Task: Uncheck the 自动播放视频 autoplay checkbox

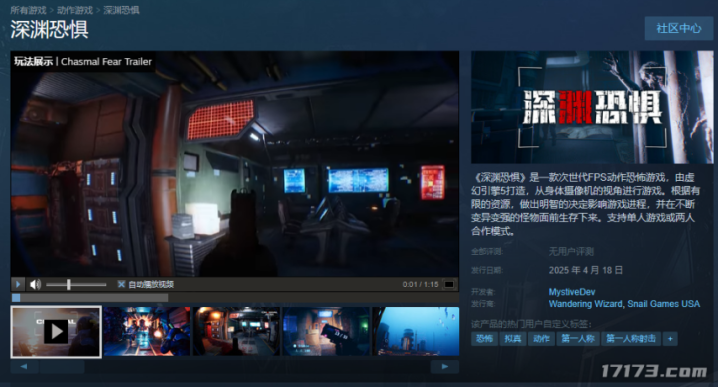Action: click(121, 284)
